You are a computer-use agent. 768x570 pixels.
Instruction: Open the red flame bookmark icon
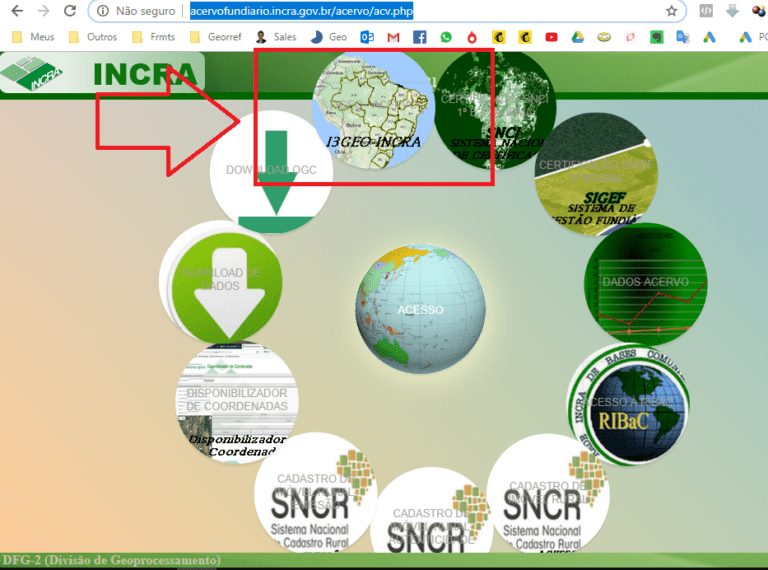pos(472,37)
